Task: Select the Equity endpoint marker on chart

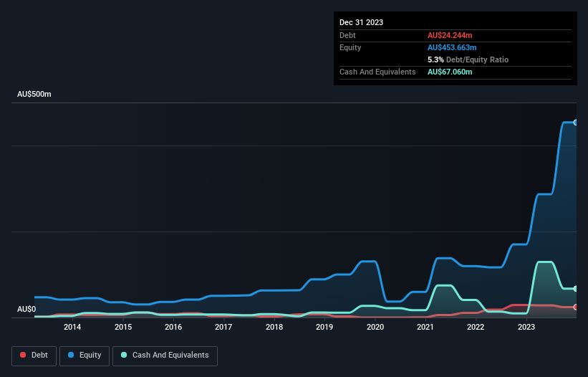Action: pyautogui.click(x=576, y=123)
